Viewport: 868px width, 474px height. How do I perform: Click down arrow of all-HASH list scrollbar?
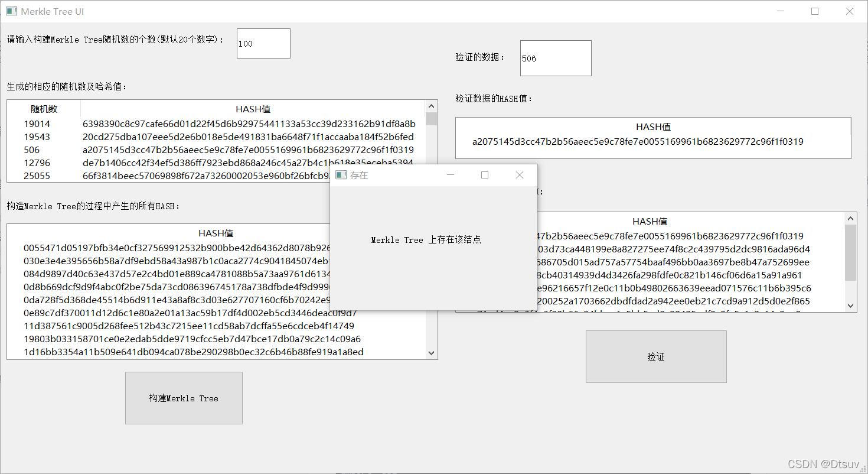tap(431, 353)
